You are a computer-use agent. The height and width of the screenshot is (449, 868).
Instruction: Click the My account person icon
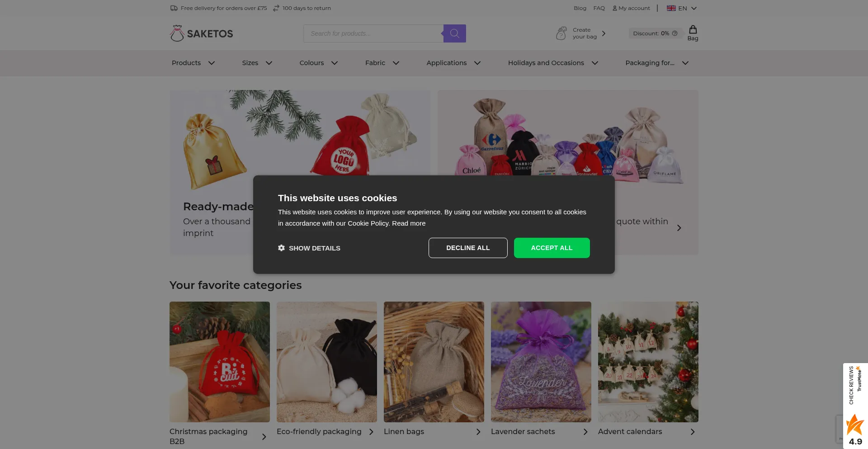tap(615, 8)
